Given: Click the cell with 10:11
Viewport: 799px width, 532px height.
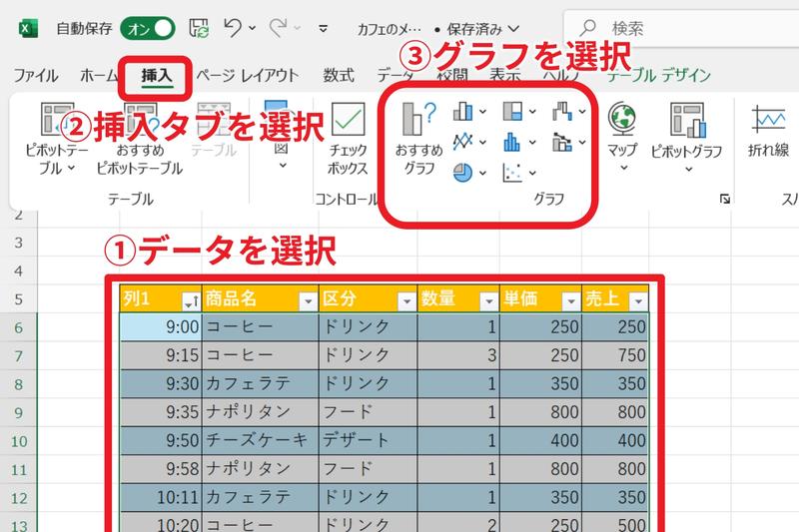Looking at the screenshot, I should [x=161, y=497].
